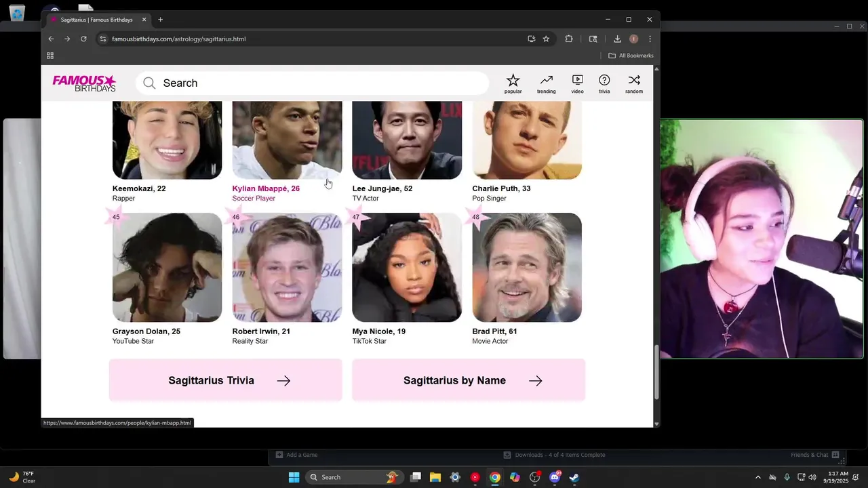
Task: Click Robert Irwin's photo thumbnail
Action: coord(287,267)
